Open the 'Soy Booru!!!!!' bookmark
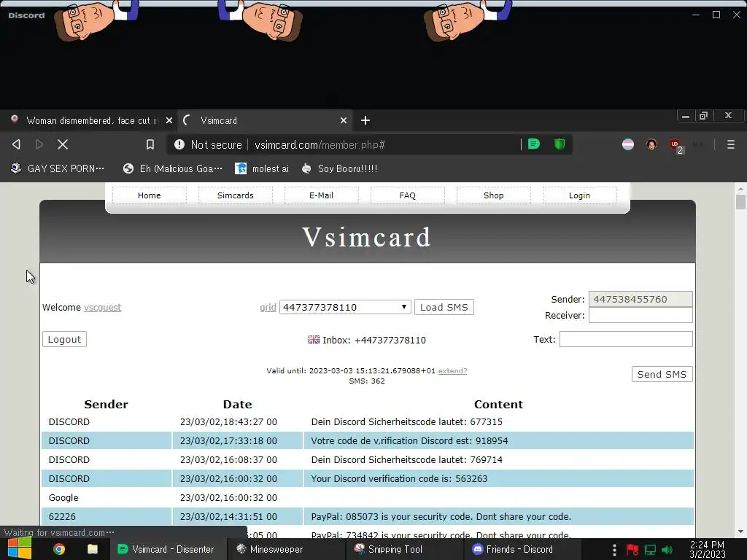The width and height of the screenshot is (747, 560). 340,168
